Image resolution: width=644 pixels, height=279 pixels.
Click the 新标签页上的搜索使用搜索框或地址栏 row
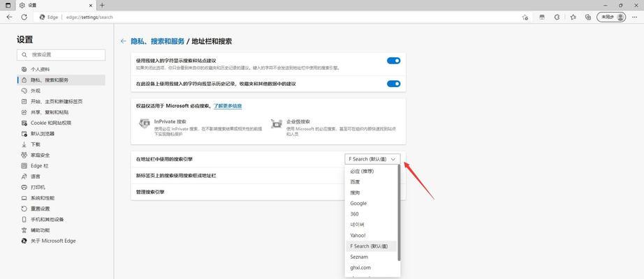click(268, 176)
